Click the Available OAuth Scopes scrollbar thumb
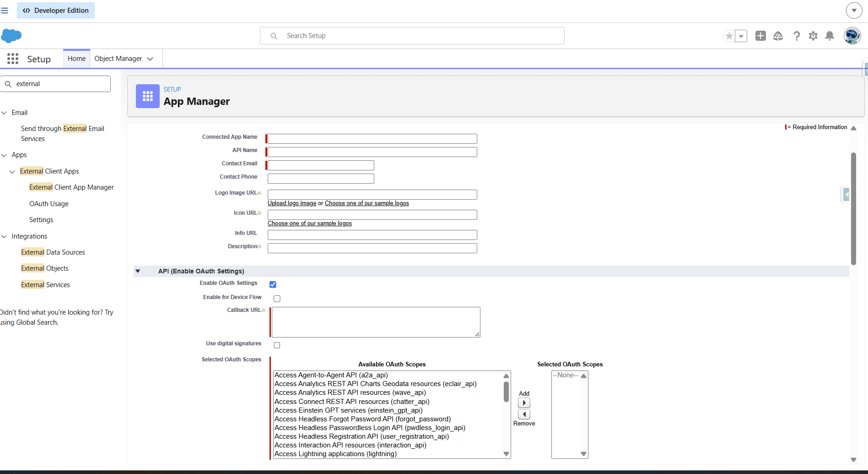Viewport: 868px width, 474px height. (506, 392)
